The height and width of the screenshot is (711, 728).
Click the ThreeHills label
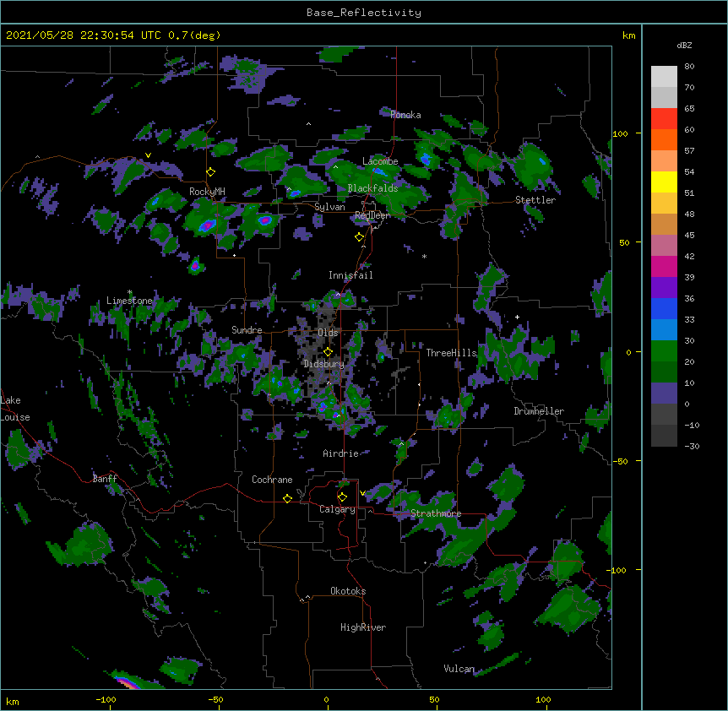pos(451,353)
